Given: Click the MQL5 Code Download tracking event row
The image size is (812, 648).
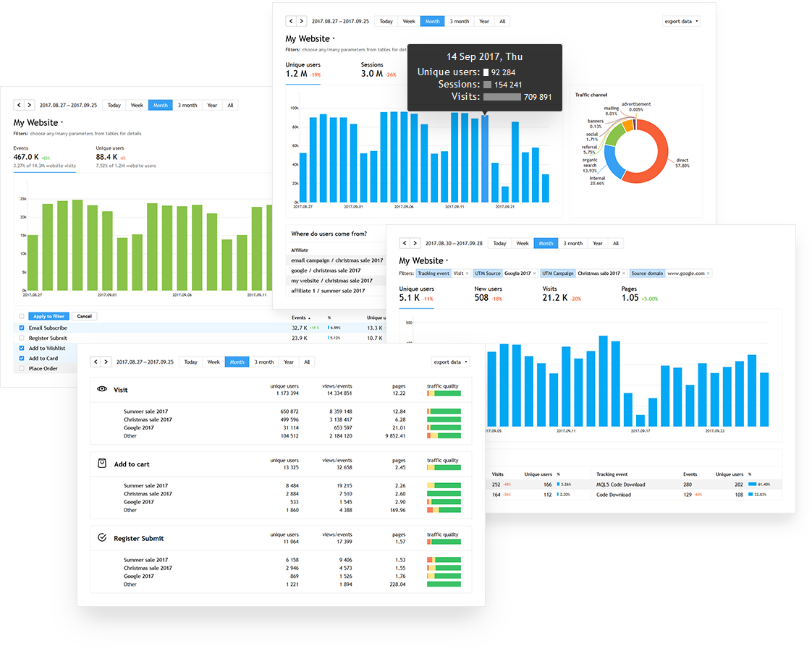Looking at the screenshot, I should pos(686,485).
